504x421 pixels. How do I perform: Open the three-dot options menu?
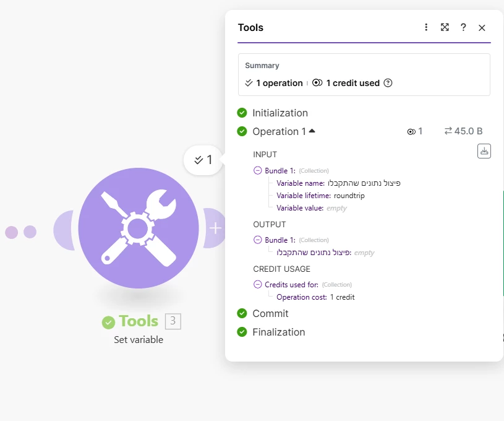click(x=426, y=27)
